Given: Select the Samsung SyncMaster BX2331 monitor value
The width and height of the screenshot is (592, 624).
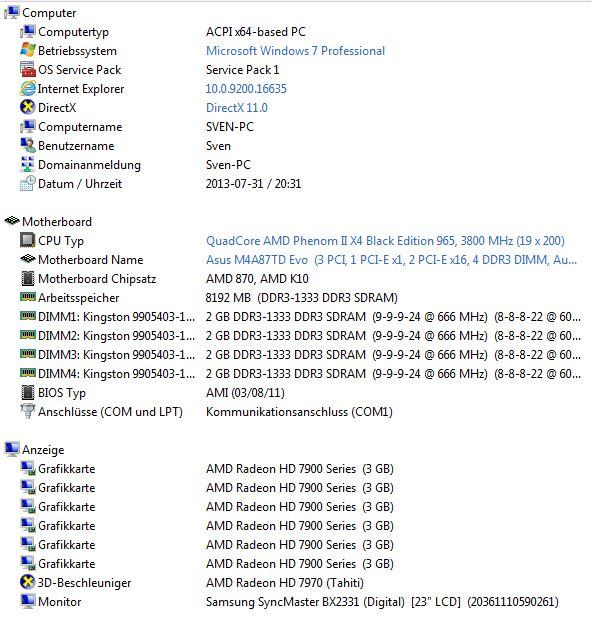Looking at the screenshot, I should [x=382, y=602].
